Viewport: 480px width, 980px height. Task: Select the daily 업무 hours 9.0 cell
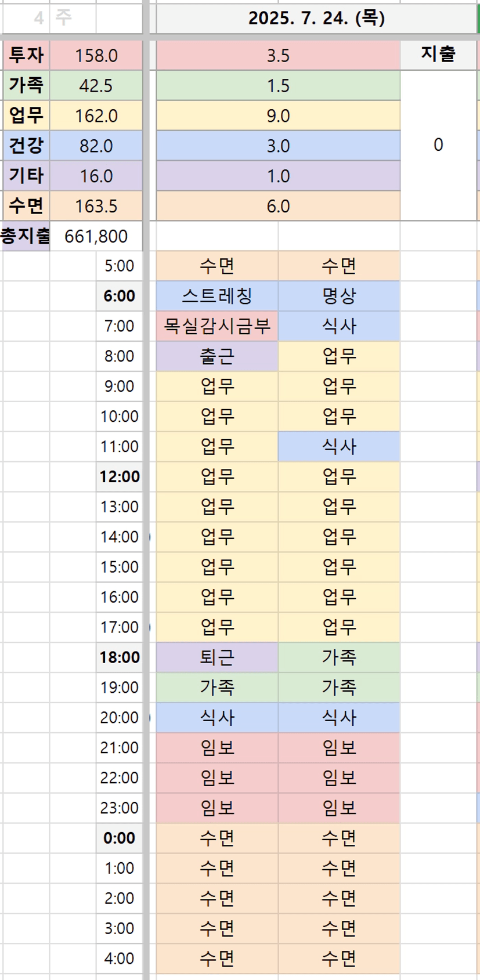click(x=278, y=116)
